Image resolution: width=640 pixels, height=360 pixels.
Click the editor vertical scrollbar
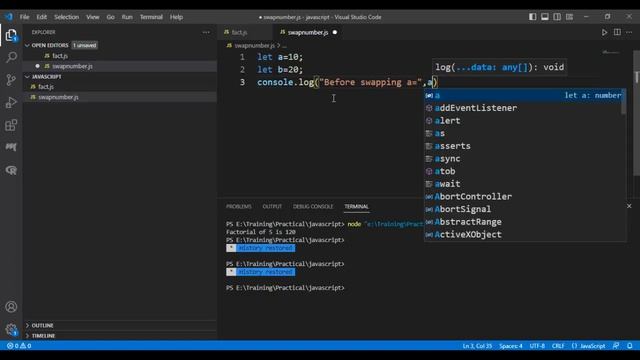coord(636,113)
